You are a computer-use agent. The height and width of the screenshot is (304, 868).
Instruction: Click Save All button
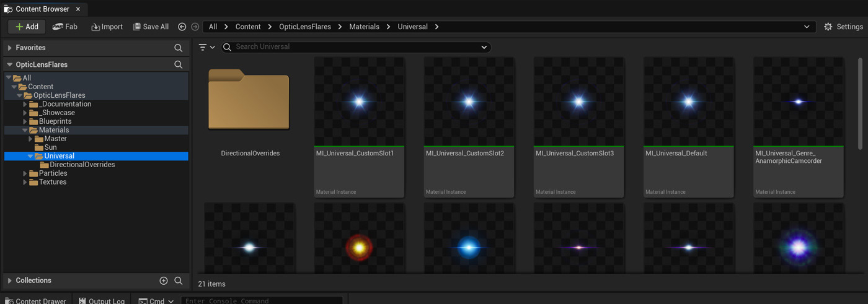click(151, 27)
